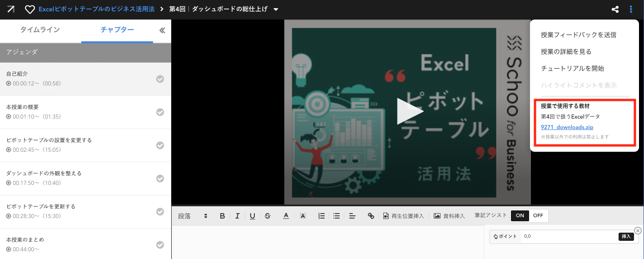The image size is (644, 259).
Task: Jump to ピボットテーブルを更新する chapter
Action: pyautogui.click(x=85, y=212)
